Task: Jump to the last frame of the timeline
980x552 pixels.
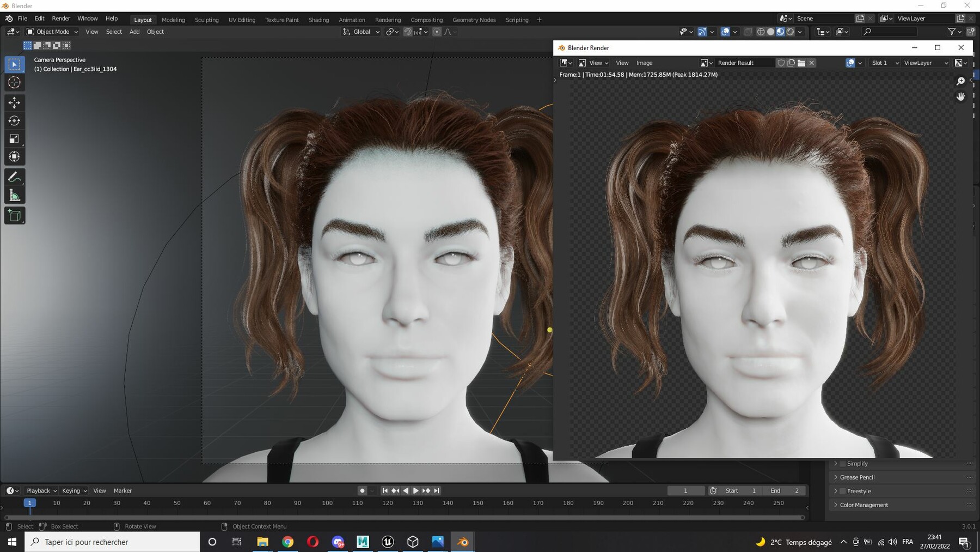Action: click(x=437, y=490)
